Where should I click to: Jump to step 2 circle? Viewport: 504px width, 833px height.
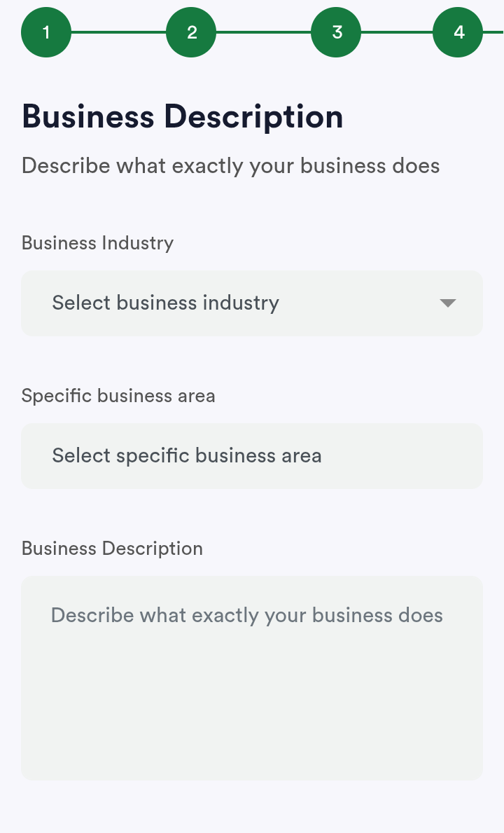click(191, 32)
